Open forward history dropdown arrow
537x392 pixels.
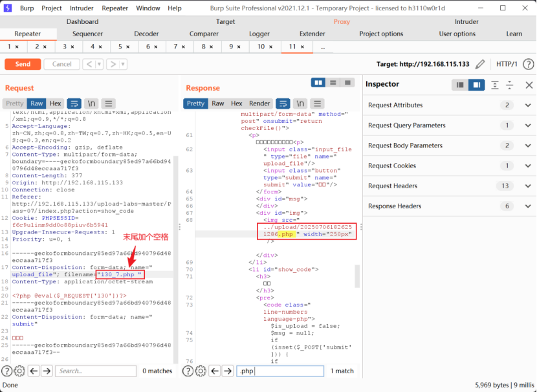tap(123, 64)
